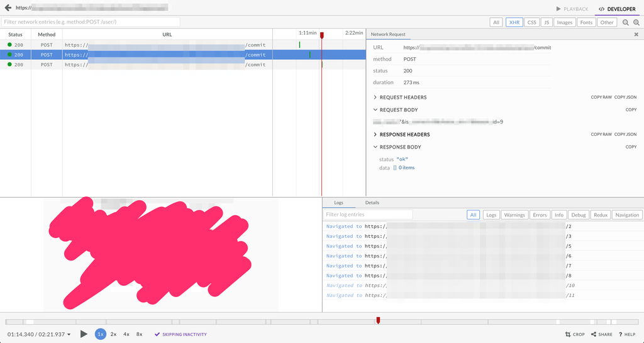The image size is (644, 343).
Task: Copy raw request headers
Action: (x=601, y=98)
